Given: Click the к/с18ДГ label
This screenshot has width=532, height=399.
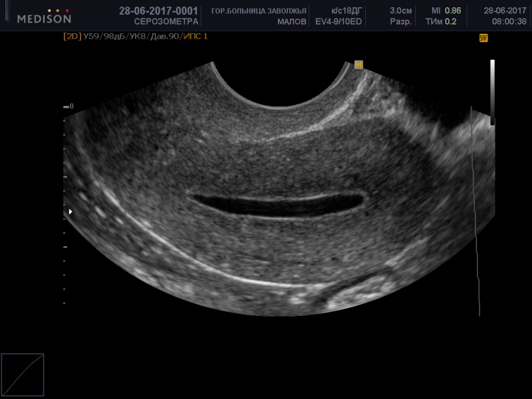Looking at the screenshot, I should click(x=346, y=11).
